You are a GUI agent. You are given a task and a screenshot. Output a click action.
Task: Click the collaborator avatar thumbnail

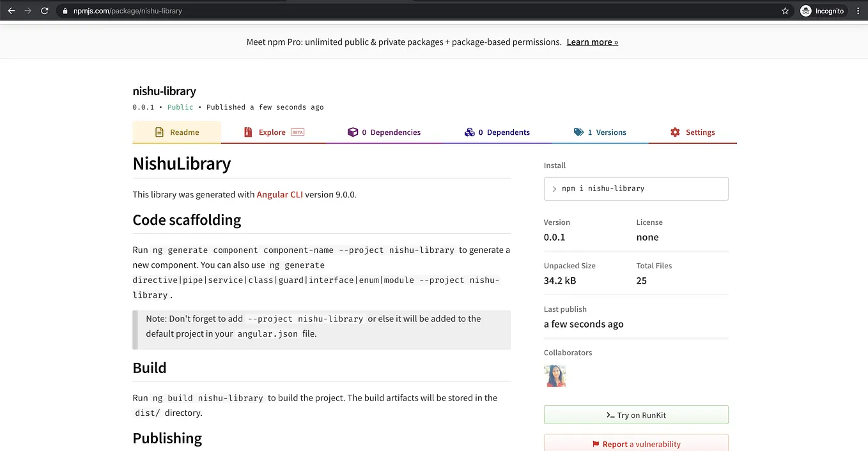pos(554,376)
